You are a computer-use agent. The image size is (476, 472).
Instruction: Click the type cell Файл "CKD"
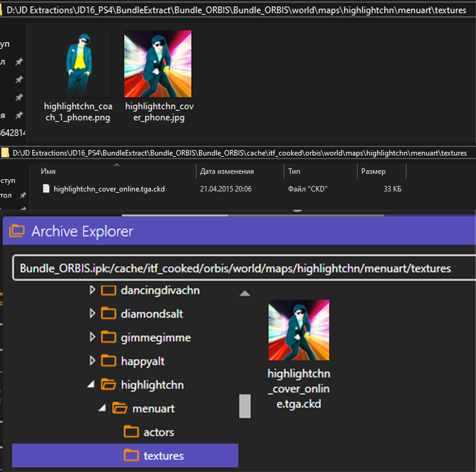click(x=308, y=189)
